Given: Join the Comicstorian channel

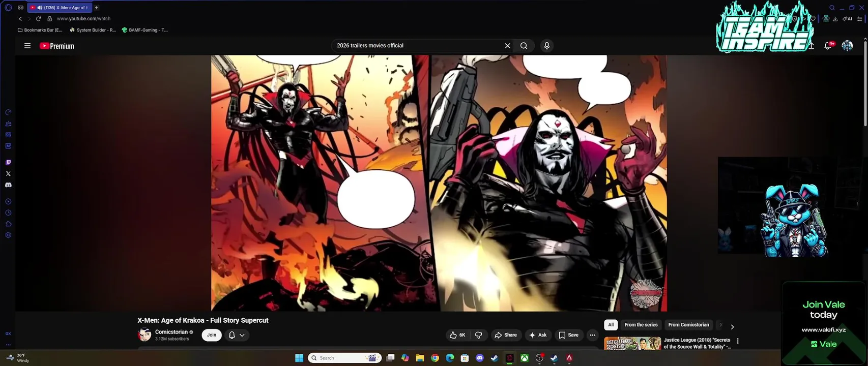Looking at the screenshot, I should point(212,335).
